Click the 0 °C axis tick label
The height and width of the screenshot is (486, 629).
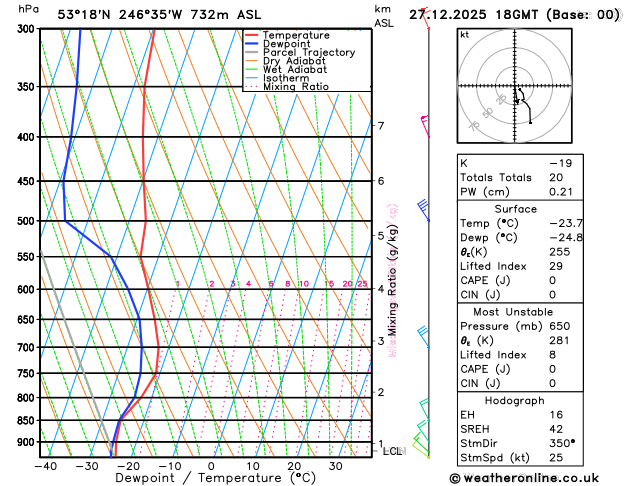211,466
